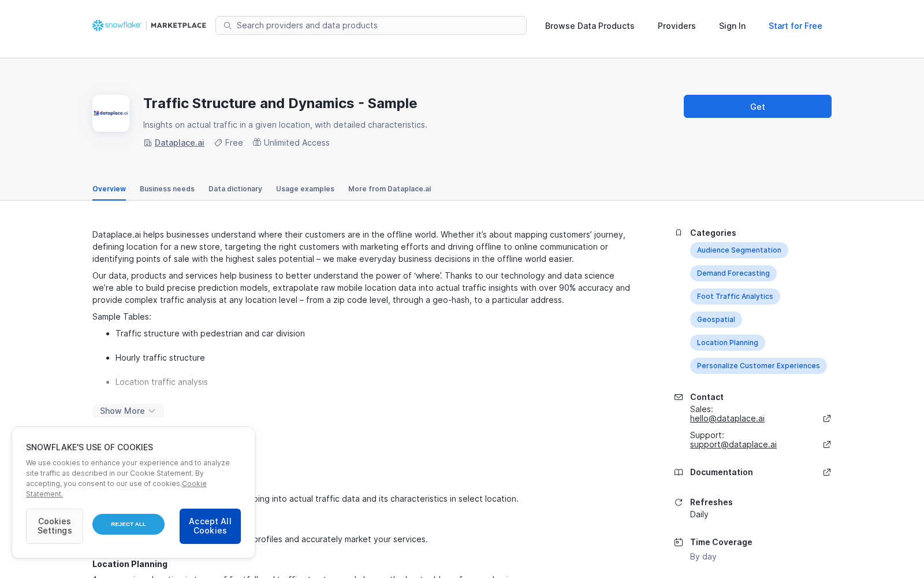924x578 pixels.
Task: Click the envelope icon next to Contact
Action: [679, 397]
